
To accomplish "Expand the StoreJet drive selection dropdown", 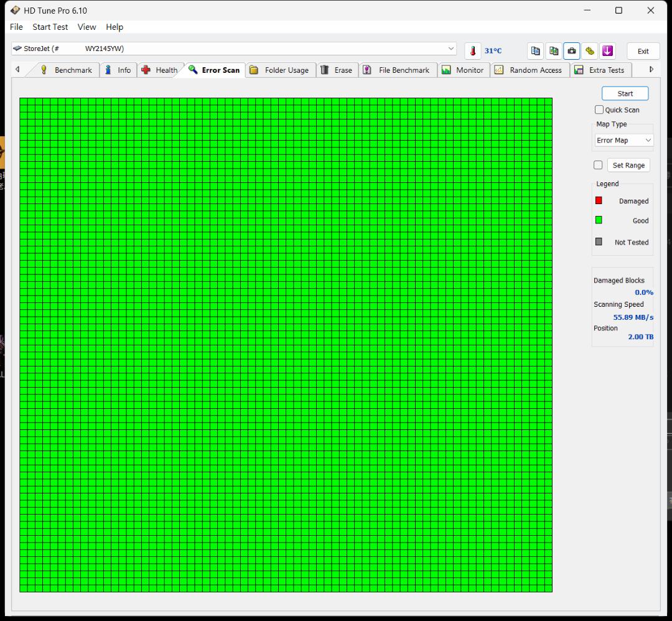I will (x=451, y=49).
